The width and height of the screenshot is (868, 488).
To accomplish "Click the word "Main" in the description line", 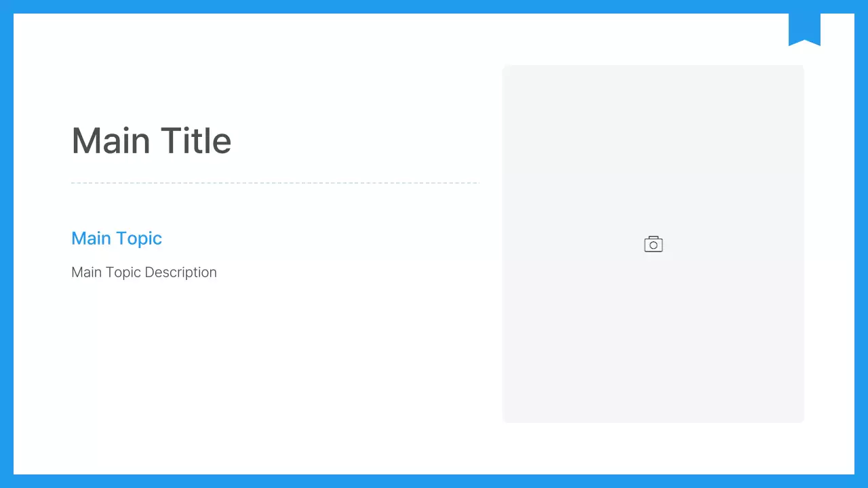I will point(86,272).
